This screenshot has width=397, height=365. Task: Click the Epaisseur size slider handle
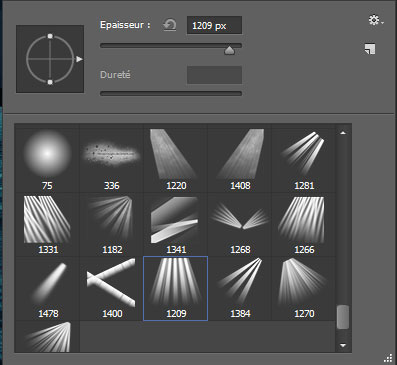pos(229,51)
